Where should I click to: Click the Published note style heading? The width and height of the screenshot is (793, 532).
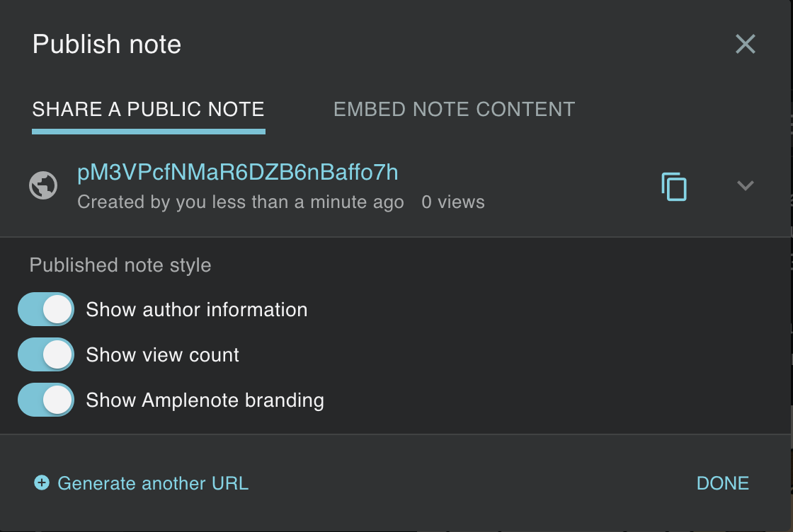pyautogui.click(x=120, y=265)
